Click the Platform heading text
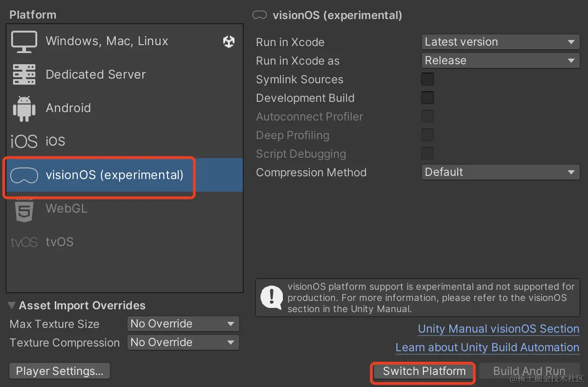This screenshot has width=588, height=387. coord(33,14)
